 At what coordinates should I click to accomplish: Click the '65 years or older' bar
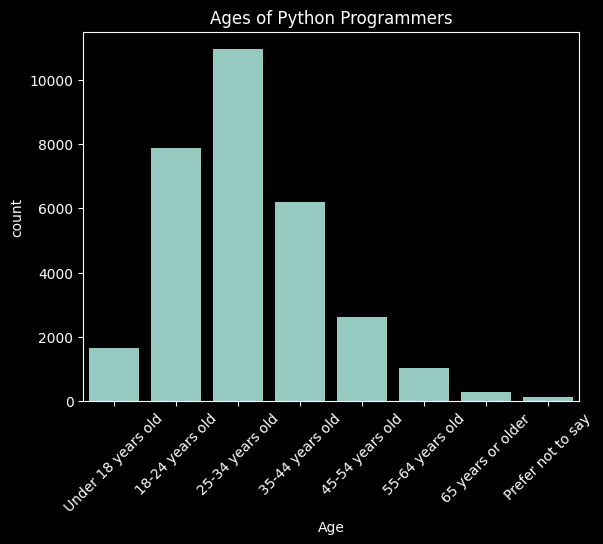pos(486,396)
